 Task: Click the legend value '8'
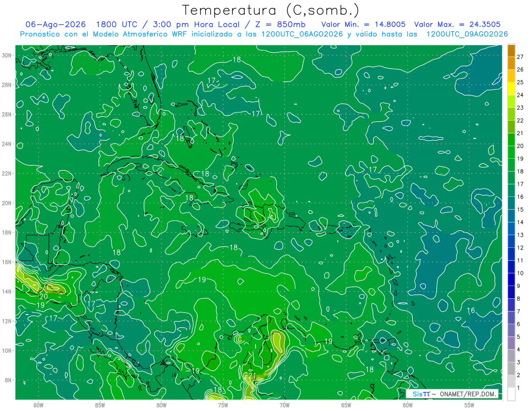(x=518, y=299)
